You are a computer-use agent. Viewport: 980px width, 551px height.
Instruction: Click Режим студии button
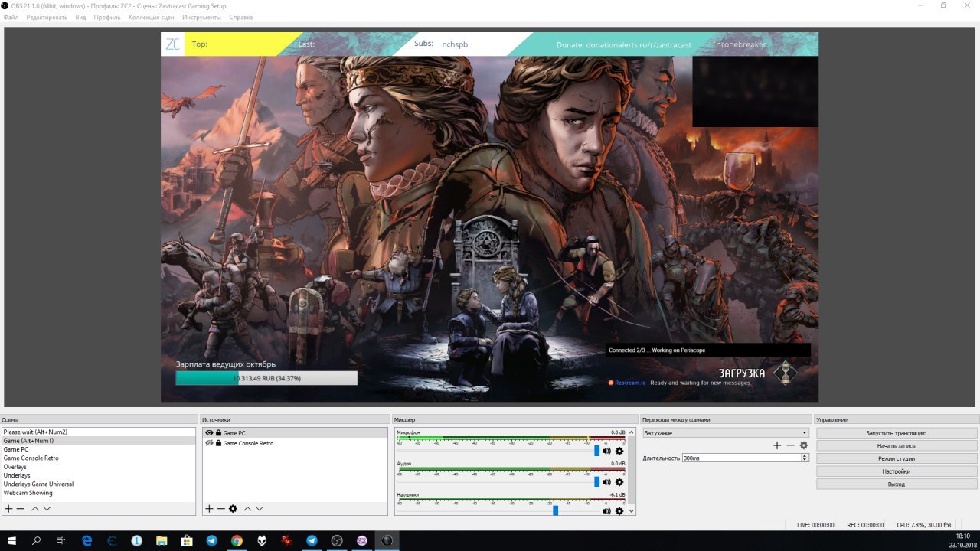897,458
